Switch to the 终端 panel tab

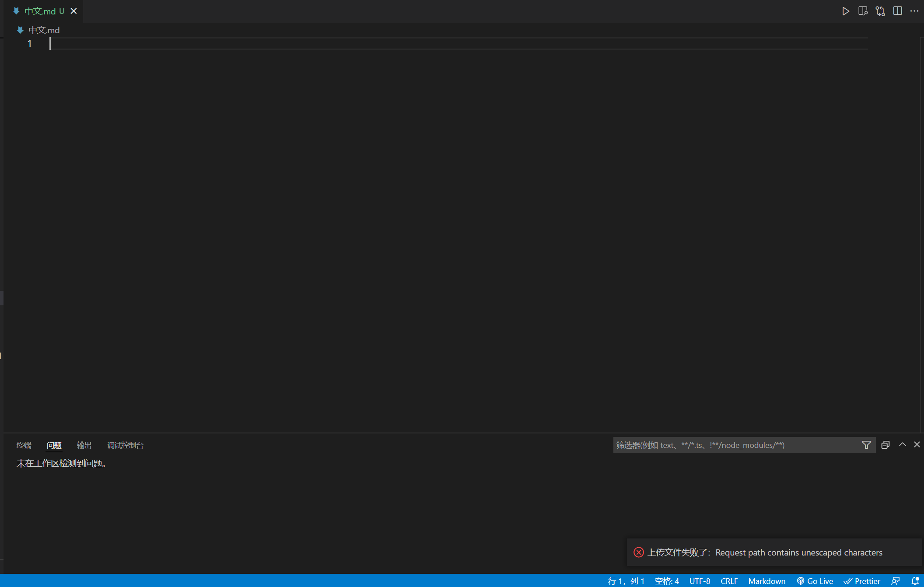coord(24,445)
